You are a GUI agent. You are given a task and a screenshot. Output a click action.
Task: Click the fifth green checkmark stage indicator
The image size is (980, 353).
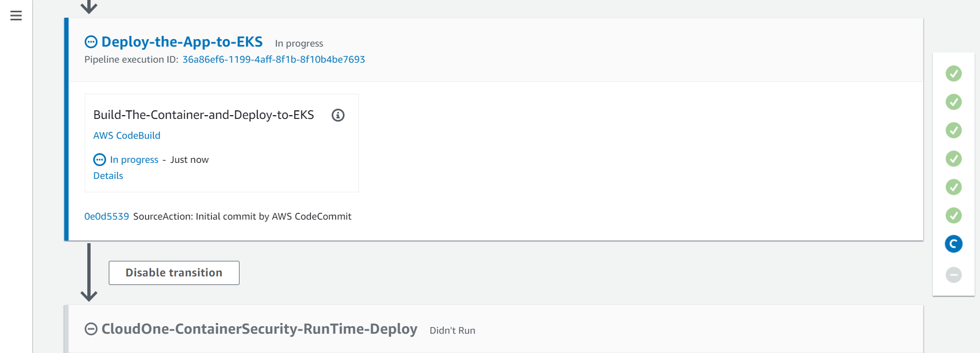point(953,187)
